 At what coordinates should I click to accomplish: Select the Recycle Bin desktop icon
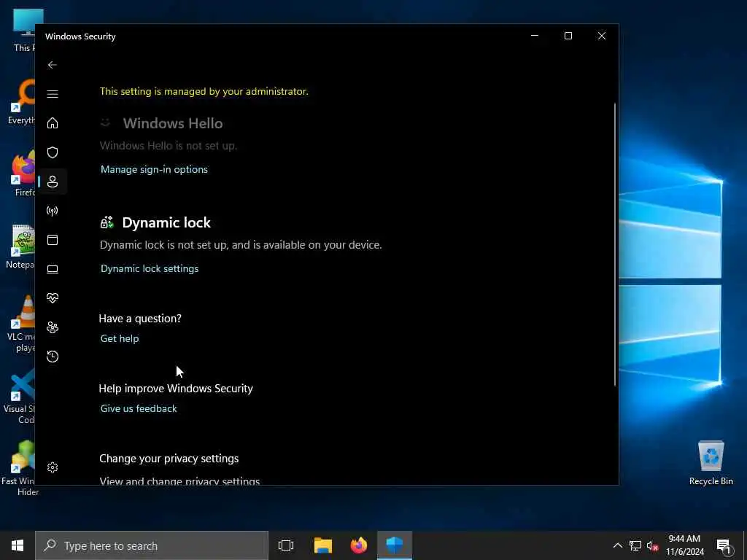pos(711,463)
